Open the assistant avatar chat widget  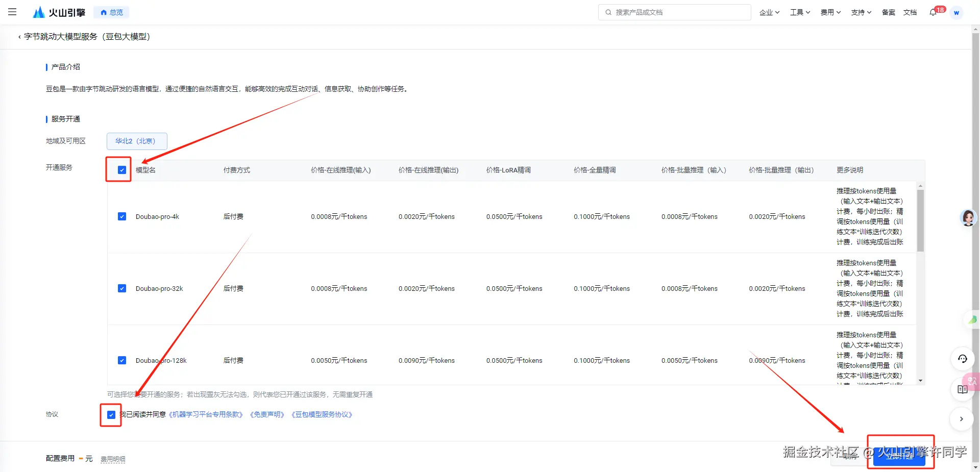click(x=968, y=218)
